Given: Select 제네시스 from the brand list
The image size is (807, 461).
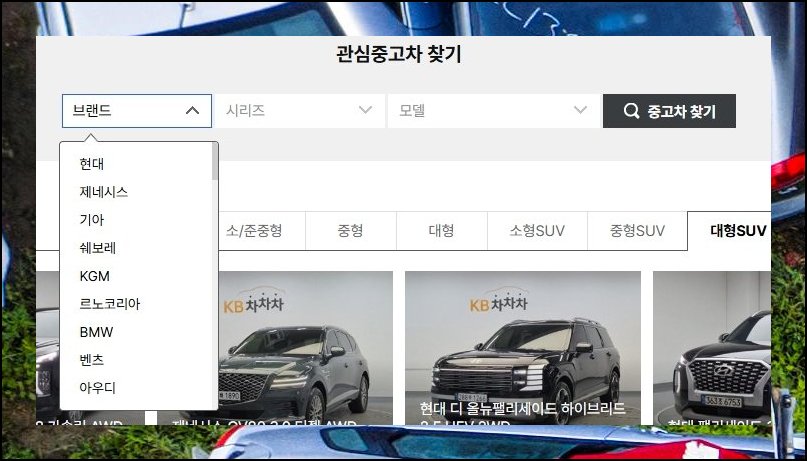Looking at the screenshot, I should tap(103, 192).
